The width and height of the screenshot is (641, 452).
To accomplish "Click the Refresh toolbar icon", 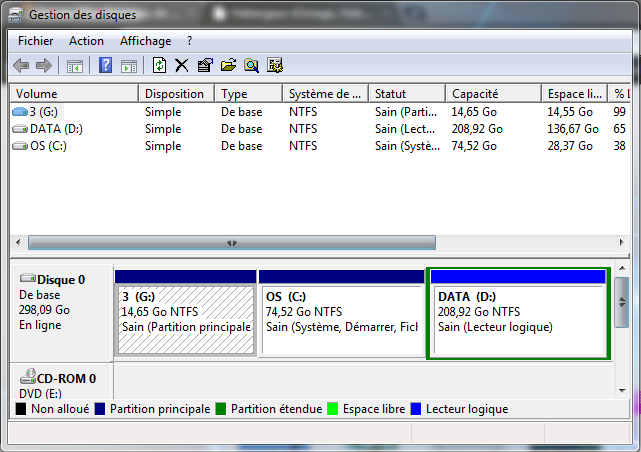I will (159, 65).
